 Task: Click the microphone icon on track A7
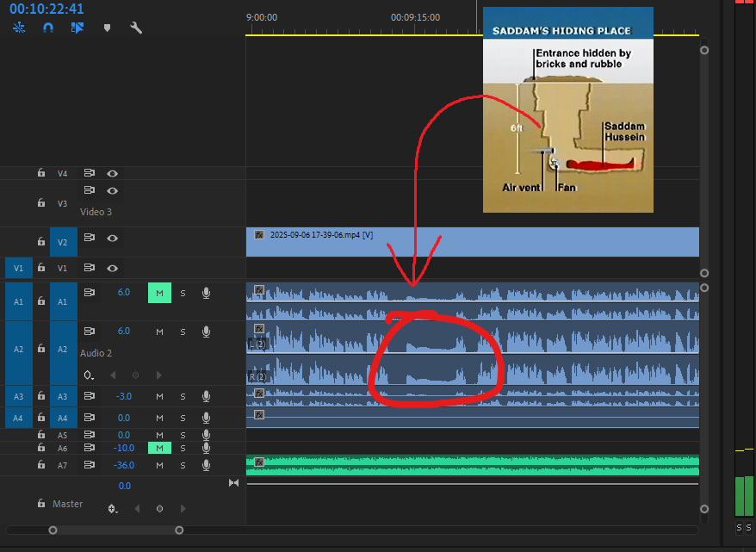point(205,465)
